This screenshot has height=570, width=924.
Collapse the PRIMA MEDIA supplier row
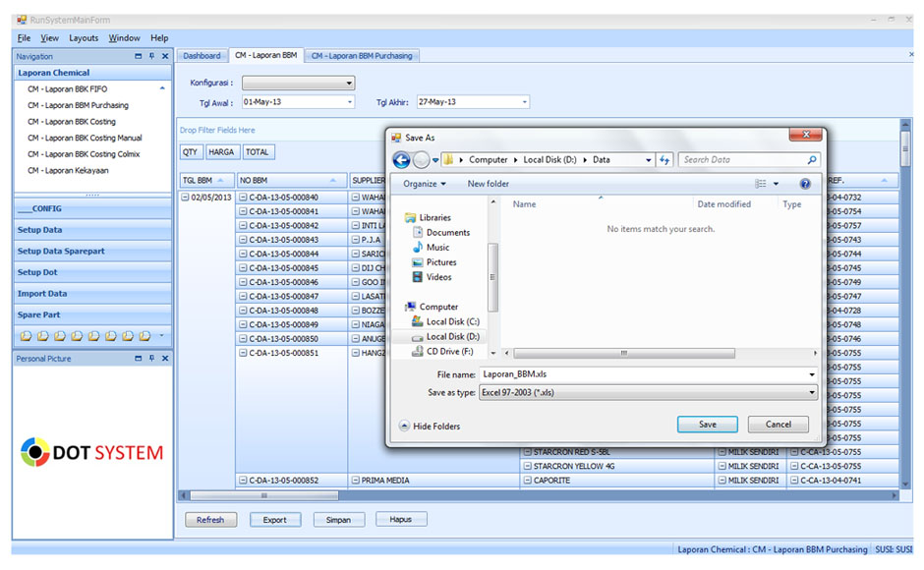[x=355, y=481]
